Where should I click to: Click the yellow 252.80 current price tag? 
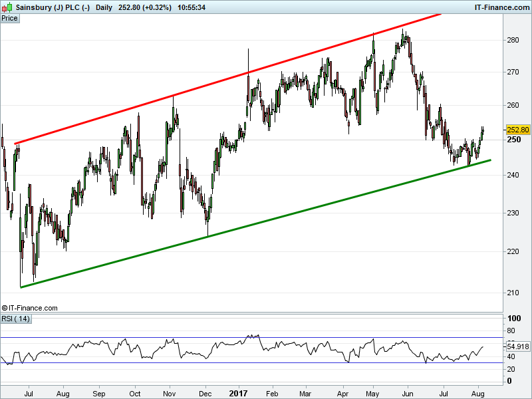pos(518,130)
